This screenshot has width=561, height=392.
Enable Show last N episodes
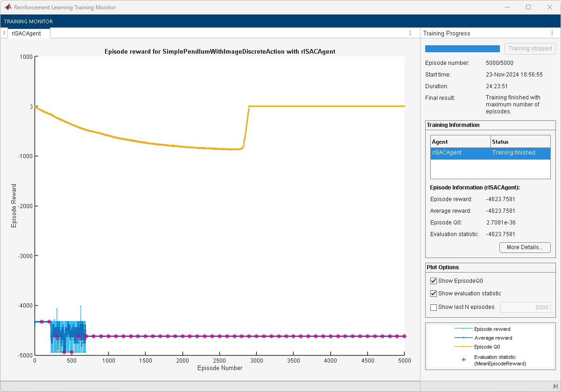click(434, 307)
